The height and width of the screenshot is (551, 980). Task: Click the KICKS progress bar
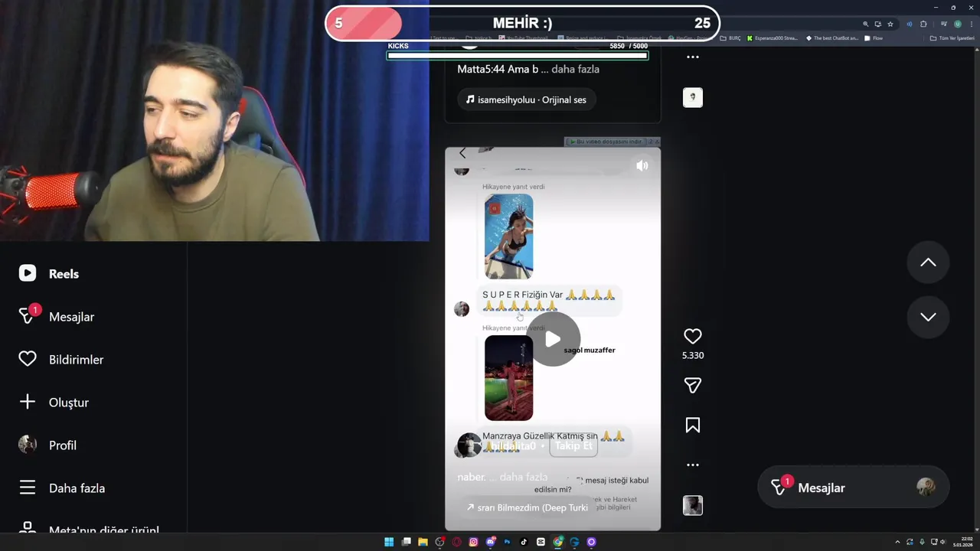point(518,55)
